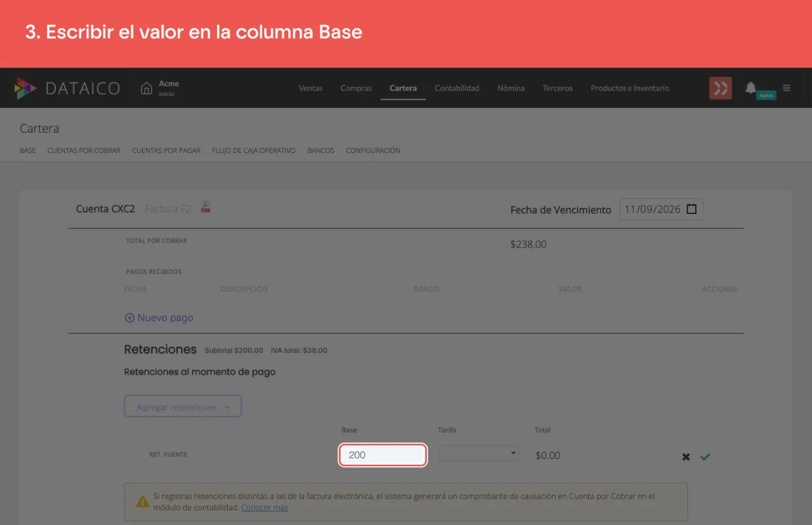This screenshot has width=812, height=525.
Task: Click the red double-arrow icon
Action: (x=721, y=88)
